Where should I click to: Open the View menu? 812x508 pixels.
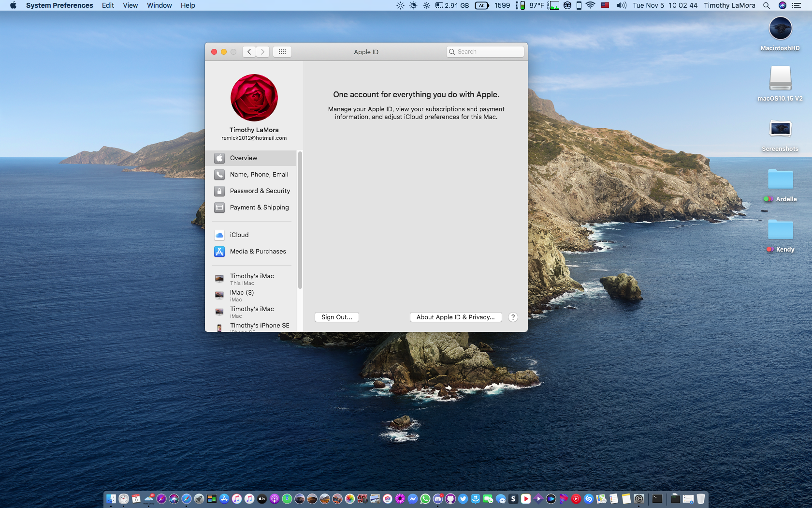(130, 5)
